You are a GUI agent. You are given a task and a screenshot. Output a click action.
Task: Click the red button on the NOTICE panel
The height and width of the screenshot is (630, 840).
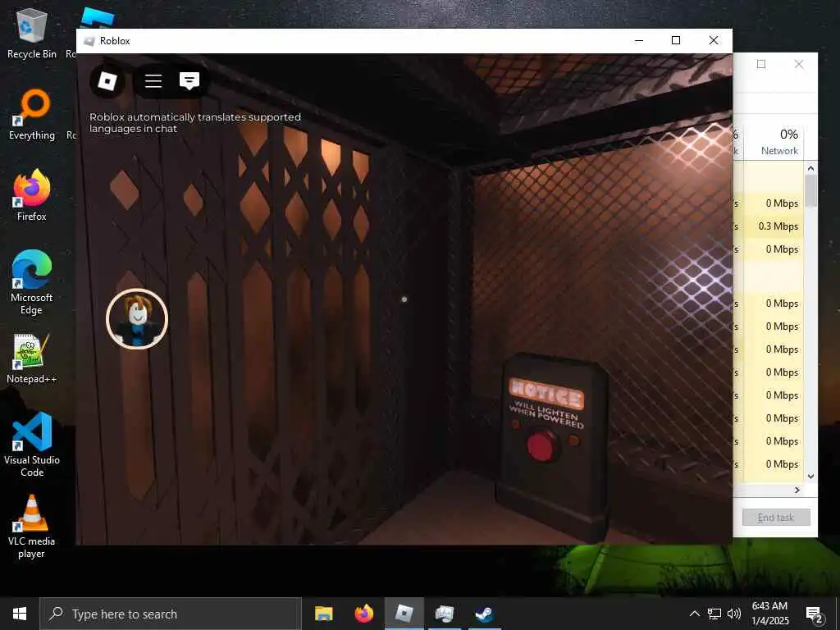coord(541,445)
